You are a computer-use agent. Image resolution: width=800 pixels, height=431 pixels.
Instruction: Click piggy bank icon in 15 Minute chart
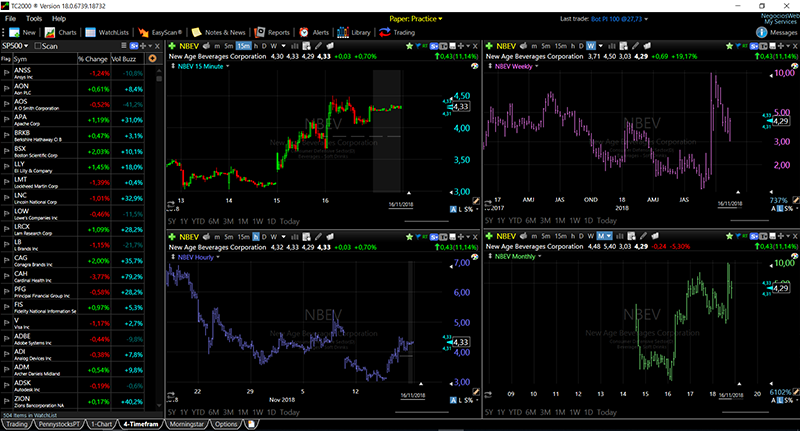207,46
